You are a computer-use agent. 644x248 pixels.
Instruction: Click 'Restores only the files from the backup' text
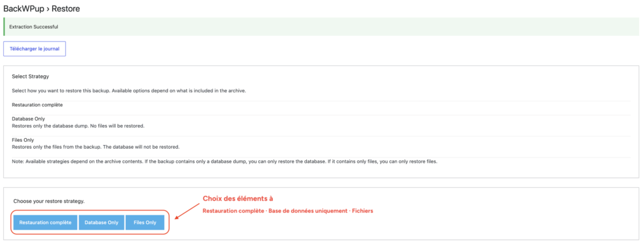(x=96, y=147)
